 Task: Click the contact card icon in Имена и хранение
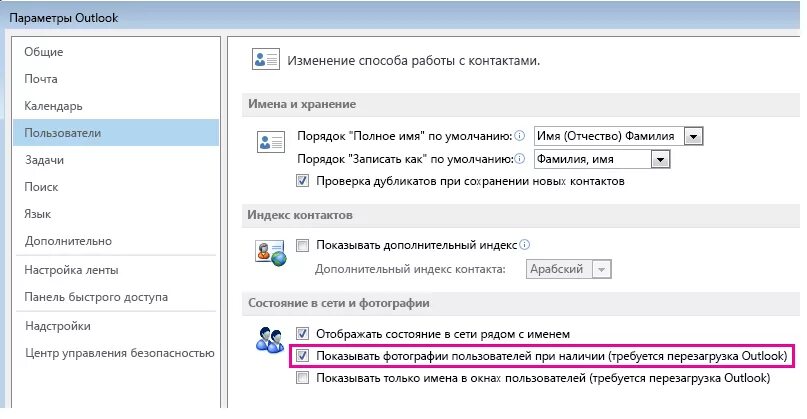[x=271, y=142]
